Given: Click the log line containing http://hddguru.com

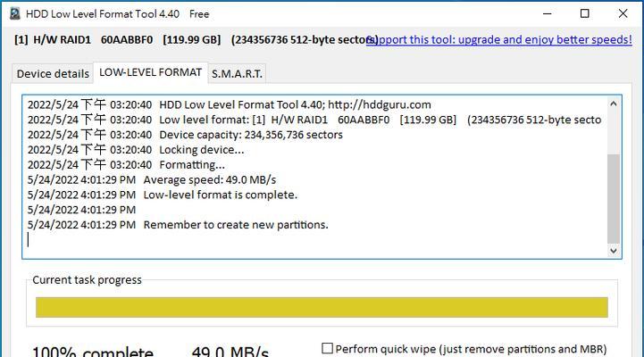Looking at the screenshot, I should point(230,104).
